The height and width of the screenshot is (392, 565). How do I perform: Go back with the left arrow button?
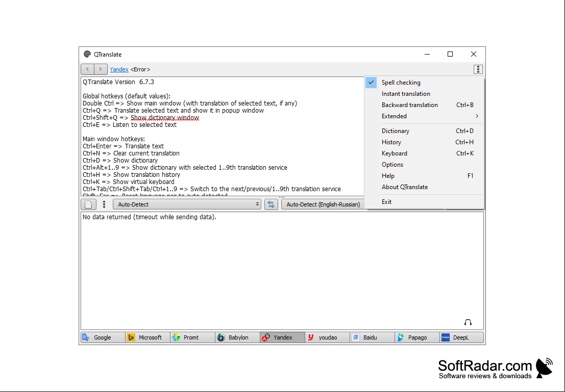tap(87, 69)
